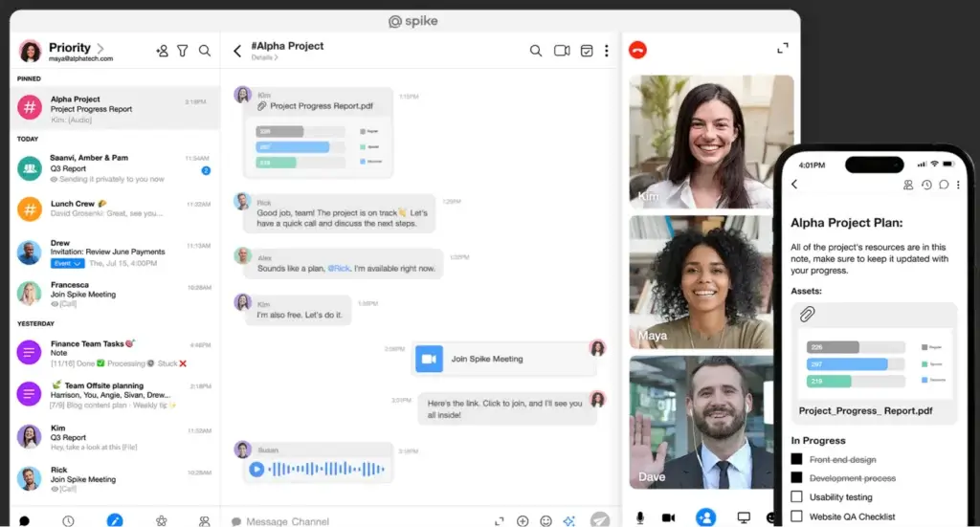This screenshot has height=527, width=980.
Task: Expand the video call panel to fullscreen
Action: click(x=783, y=48)
